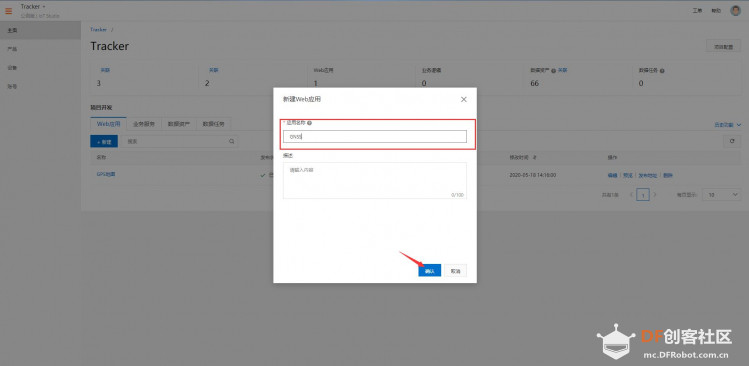Viewport: 749px width, 366px height.
Task: Open the orange hamburger menu
Action: [x=9, y=11]
